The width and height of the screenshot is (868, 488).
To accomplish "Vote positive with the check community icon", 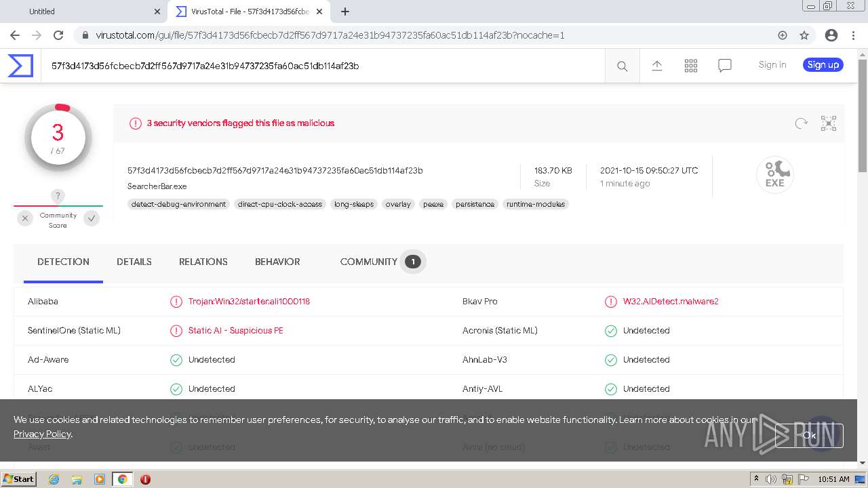I will click(92, 218).
